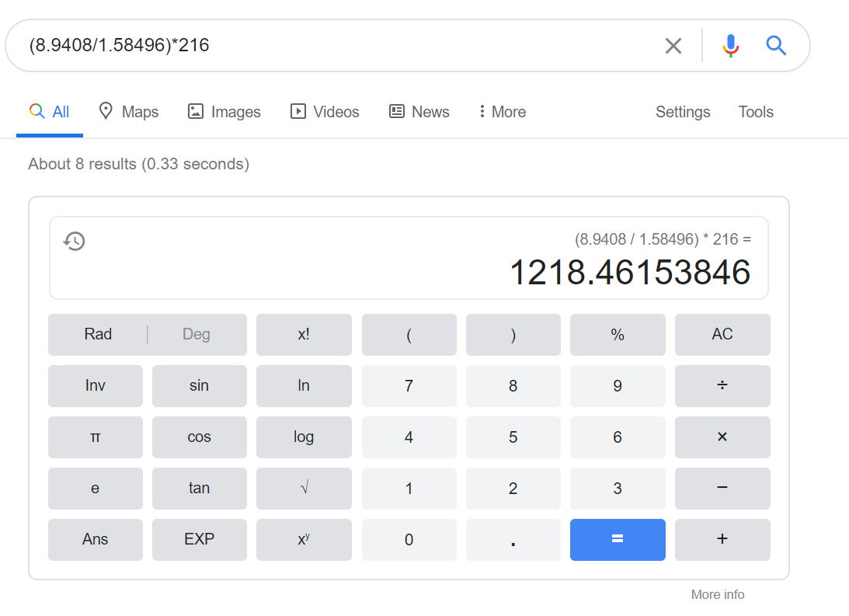The image size is (849, 616).
Task: Open the More info link
Action: [718, 594]
